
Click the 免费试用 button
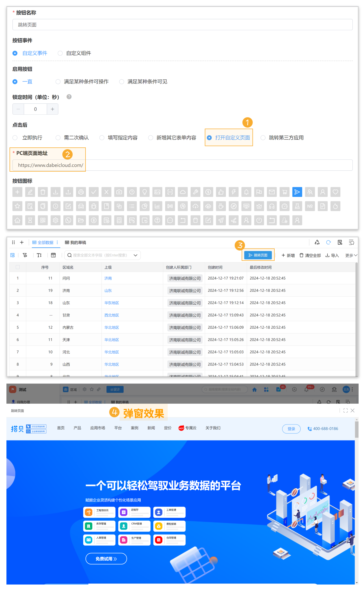click(x=106, y=558)
